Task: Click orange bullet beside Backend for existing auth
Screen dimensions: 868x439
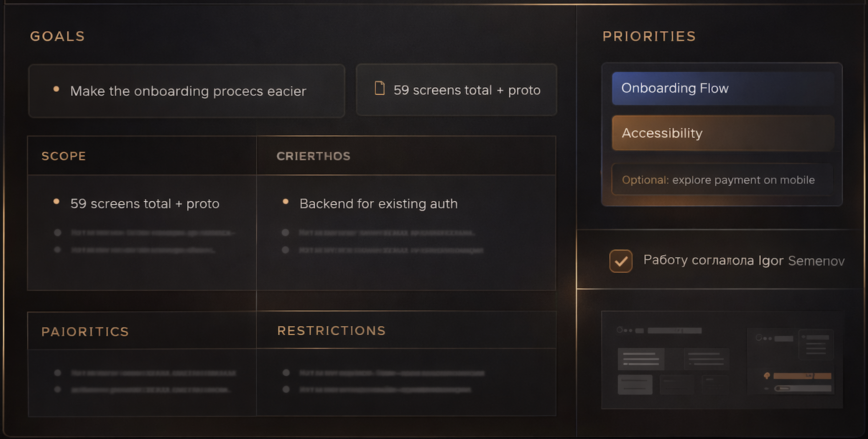Action: coord(286,202)
